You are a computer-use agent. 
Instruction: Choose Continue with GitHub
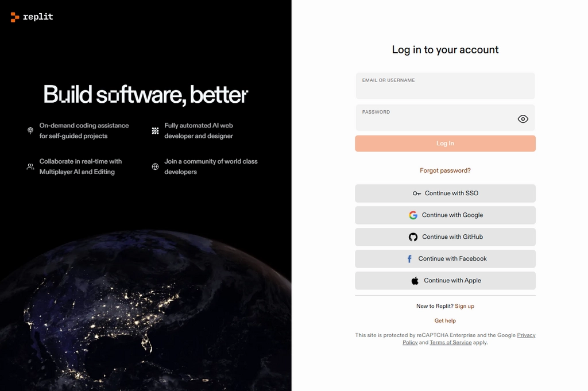(x=445, y=237)
